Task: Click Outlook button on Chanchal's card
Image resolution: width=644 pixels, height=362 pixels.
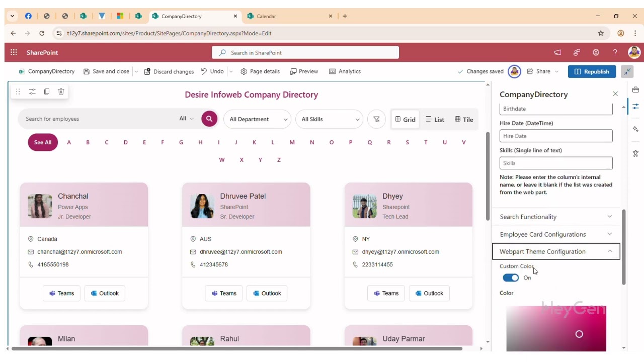Action: 105,293
